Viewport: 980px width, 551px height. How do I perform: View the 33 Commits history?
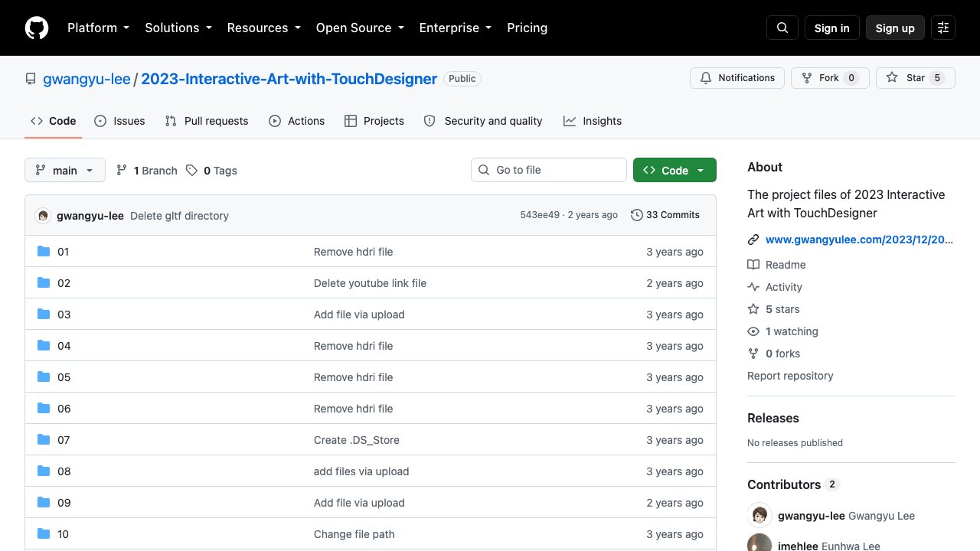[x=665, y=215]
